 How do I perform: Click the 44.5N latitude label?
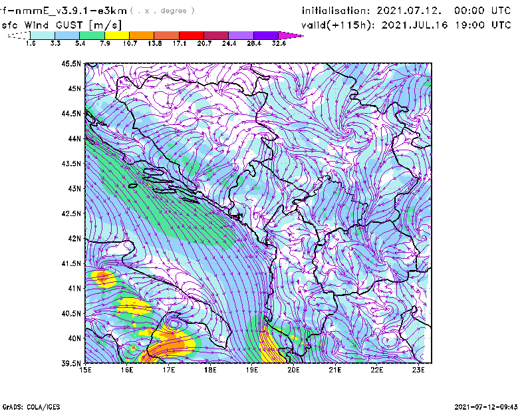[71, 114]
